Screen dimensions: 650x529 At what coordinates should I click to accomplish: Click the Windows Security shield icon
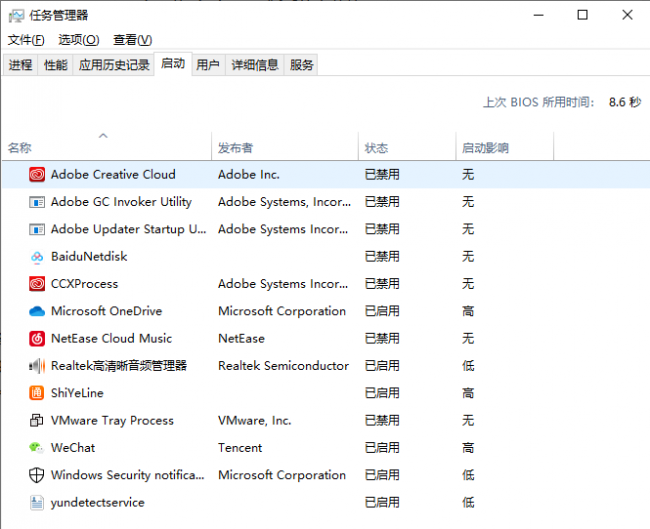(36, 475)
